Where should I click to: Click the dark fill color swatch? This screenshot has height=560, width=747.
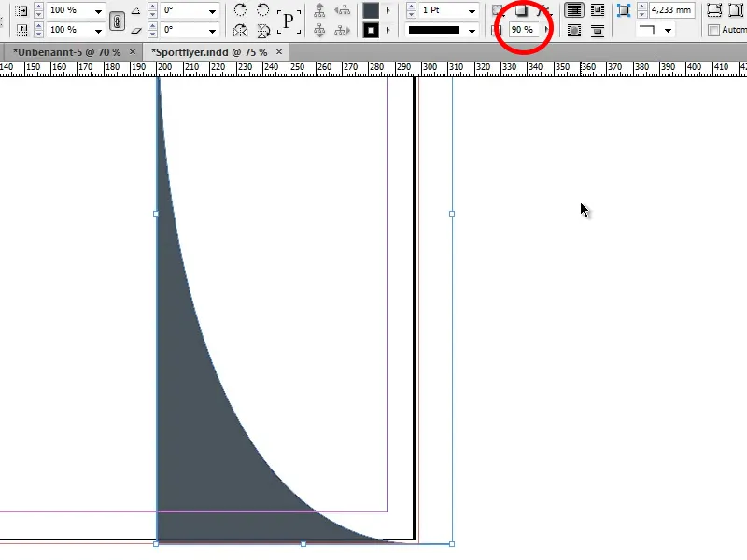(x=371, y=10)
